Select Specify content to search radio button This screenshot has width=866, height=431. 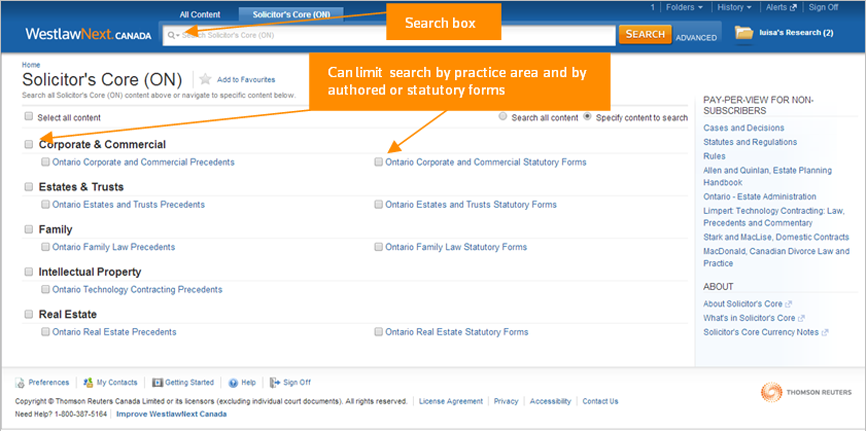click(x=587, y=117)
